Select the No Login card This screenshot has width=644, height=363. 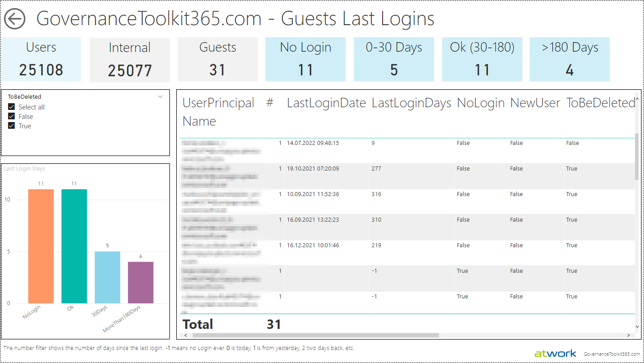click(305, 59)
